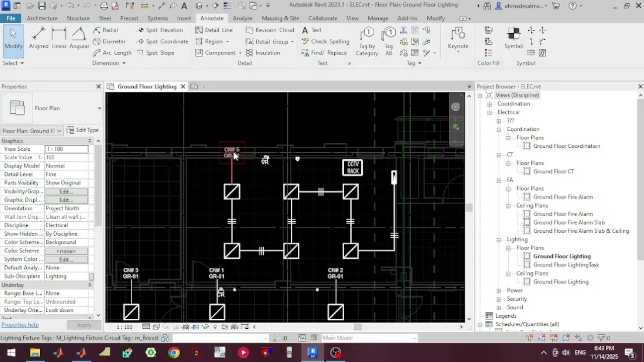This screenshot has height=362, width=644.
Task: Close the Properties palette
Action: [99, 86]
